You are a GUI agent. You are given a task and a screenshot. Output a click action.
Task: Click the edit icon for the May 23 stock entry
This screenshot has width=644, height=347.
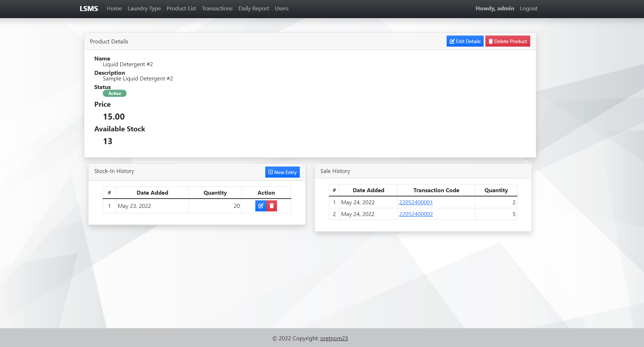coord(261,206)
